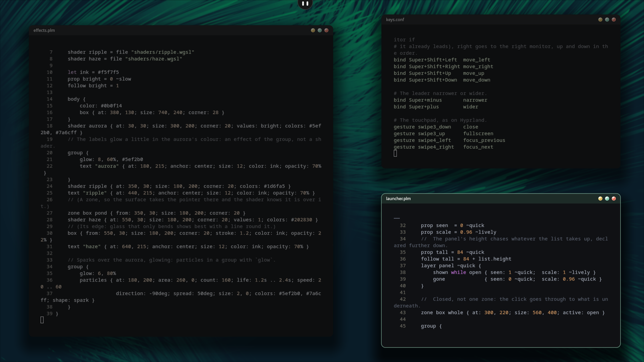Click the green button in launcher.plm title bar
Viewport: 644px width, 362px height.
click(607, 199)
